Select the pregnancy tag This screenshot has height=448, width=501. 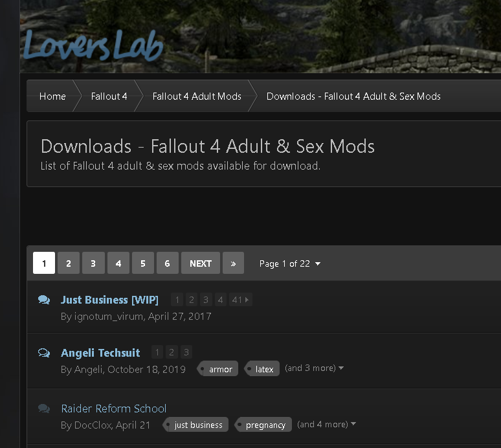263,425
